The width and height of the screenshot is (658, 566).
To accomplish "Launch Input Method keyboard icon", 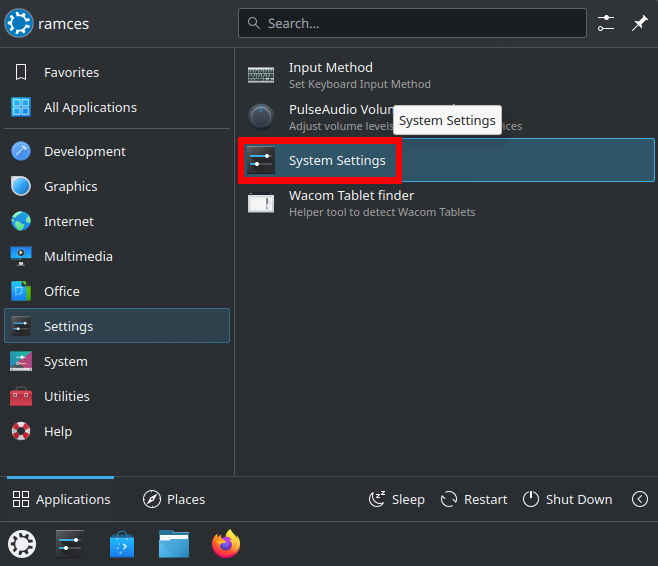I will tap(261, 75).
